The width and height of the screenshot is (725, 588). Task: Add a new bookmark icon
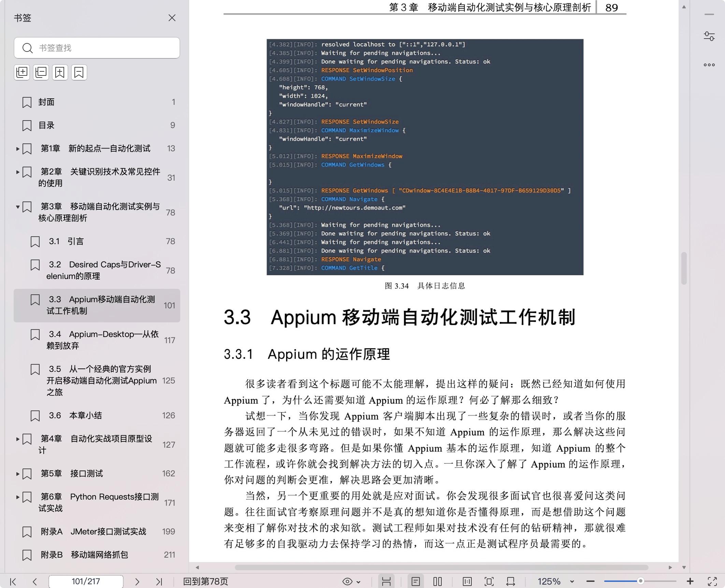pos(60,72)
